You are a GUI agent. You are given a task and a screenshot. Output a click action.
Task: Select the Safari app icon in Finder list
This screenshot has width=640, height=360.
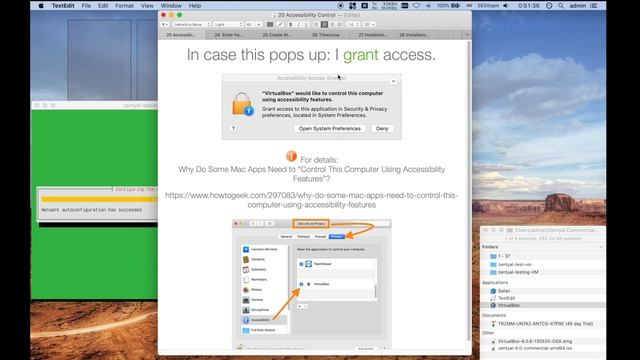point(493,291)
